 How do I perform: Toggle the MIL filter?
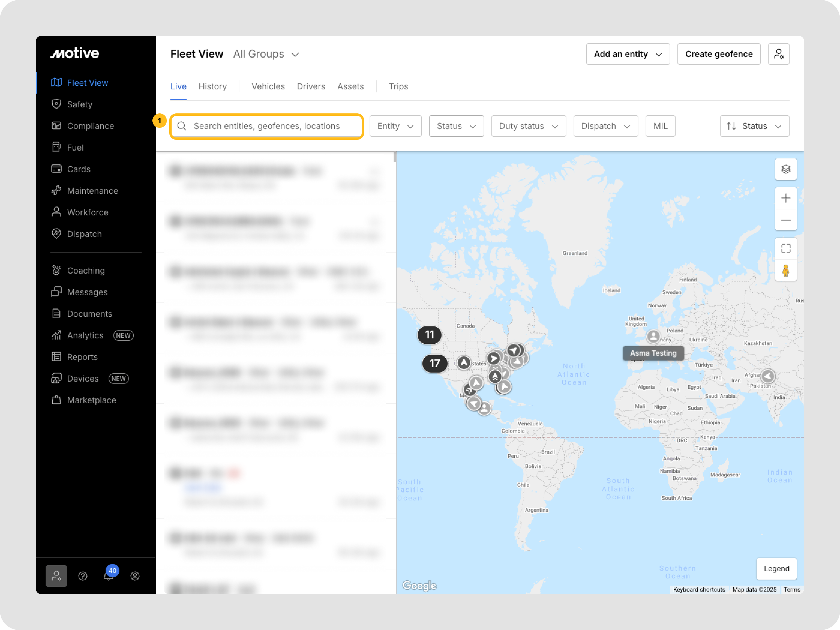point(660,126)
